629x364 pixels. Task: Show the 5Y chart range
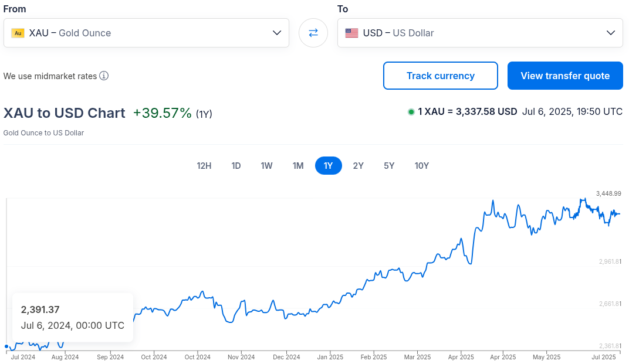pos(389,166)
